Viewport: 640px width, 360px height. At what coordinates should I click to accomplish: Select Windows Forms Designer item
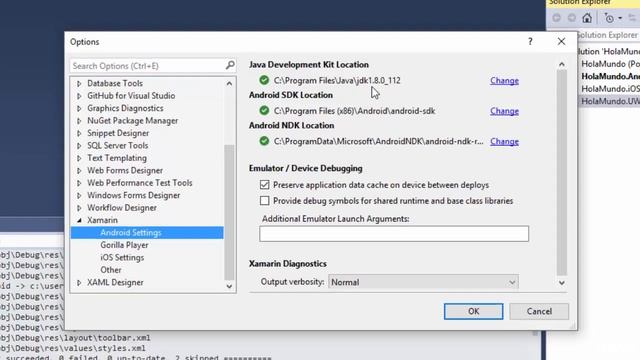pyautogui.click(x=133, y=195)
